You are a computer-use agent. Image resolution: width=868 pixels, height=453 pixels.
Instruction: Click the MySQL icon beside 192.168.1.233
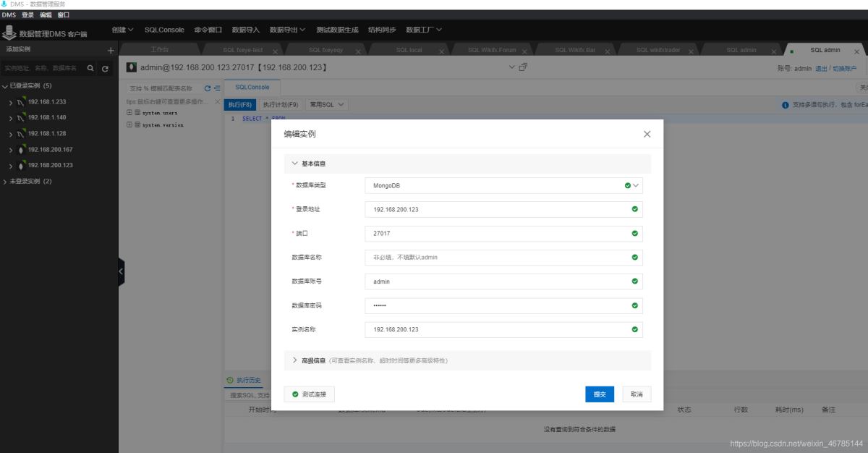coord(22,101)
